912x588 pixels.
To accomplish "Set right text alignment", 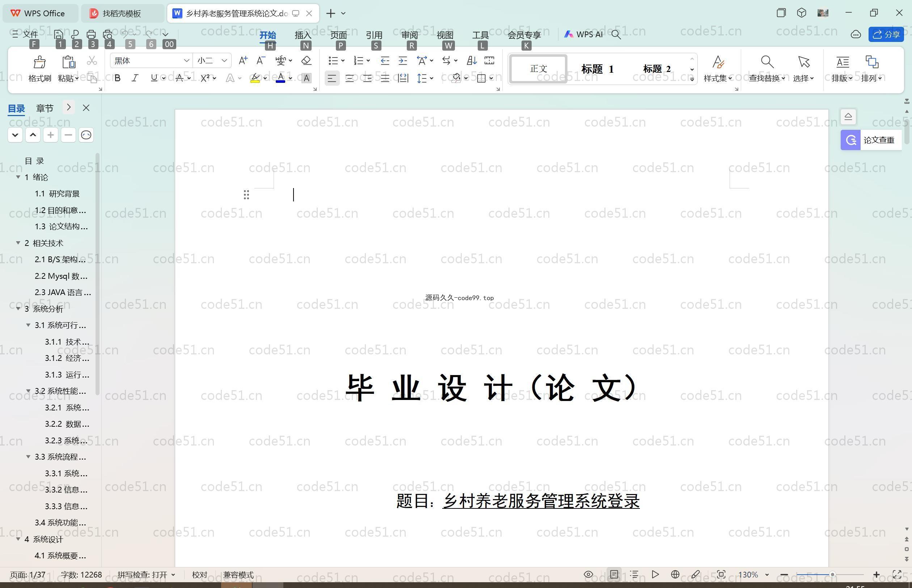I will click(x=367, y=78).
